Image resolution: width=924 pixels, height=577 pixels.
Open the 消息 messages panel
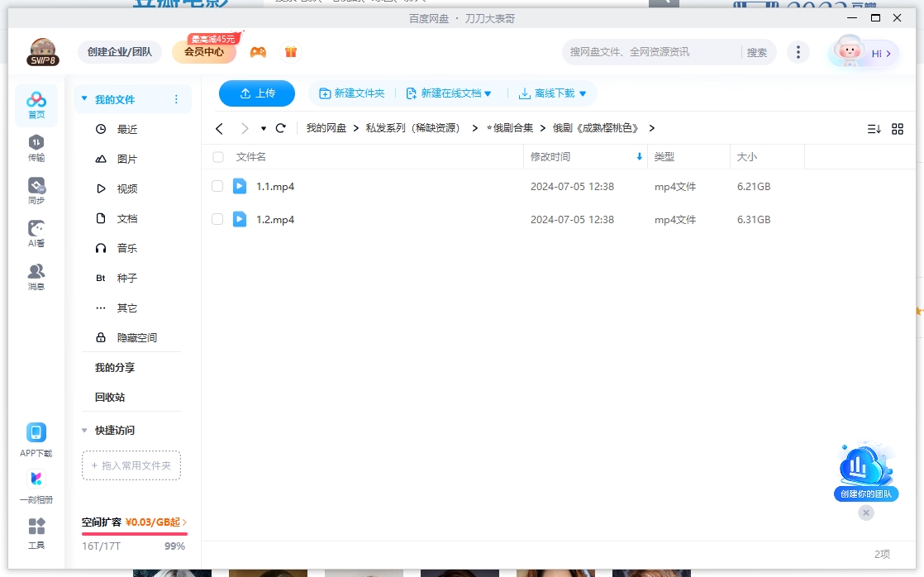(x=36, y=274)
